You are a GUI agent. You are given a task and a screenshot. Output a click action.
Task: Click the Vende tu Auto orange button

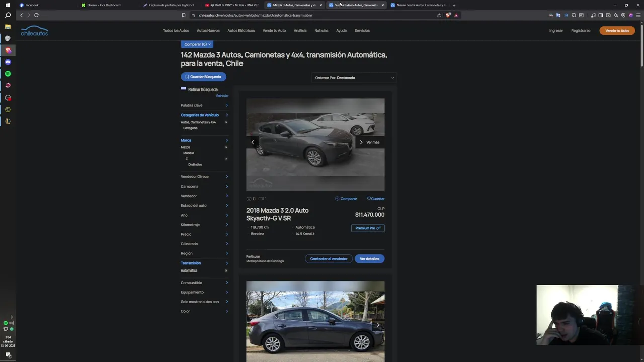coord(617,31)
